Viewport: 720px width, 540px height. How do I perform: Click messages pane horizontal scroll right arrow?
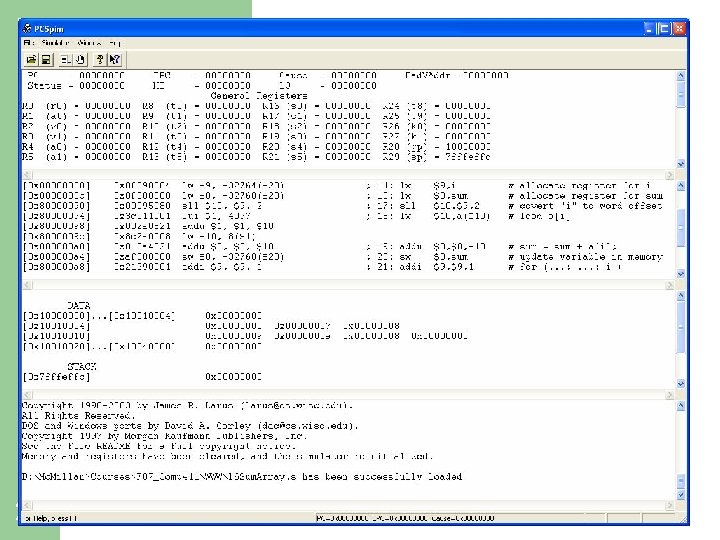(x=669, y=506)
